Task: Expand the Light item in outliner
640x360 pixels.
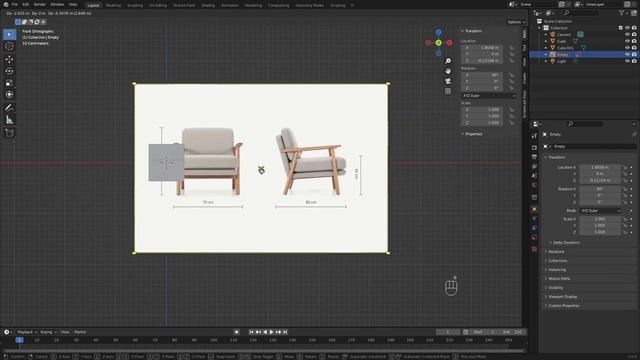Action: [546, 61]
